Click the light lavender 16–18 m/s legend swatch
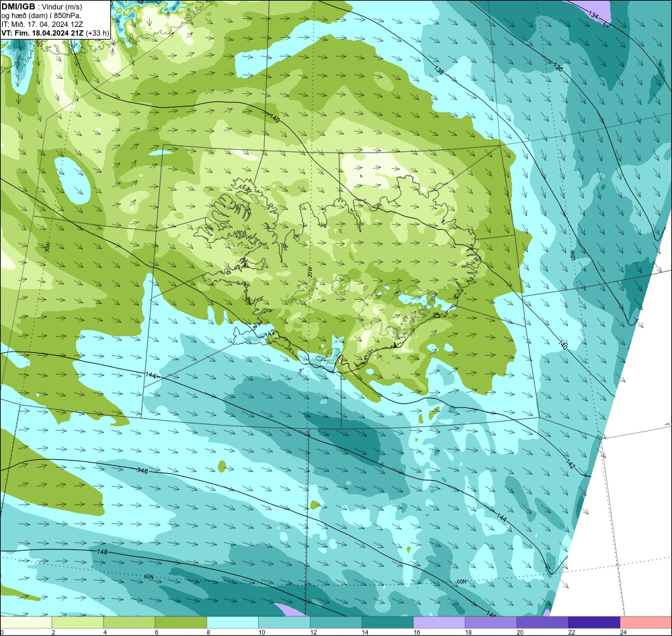This screenshot has height=636, width=672. 439,622
